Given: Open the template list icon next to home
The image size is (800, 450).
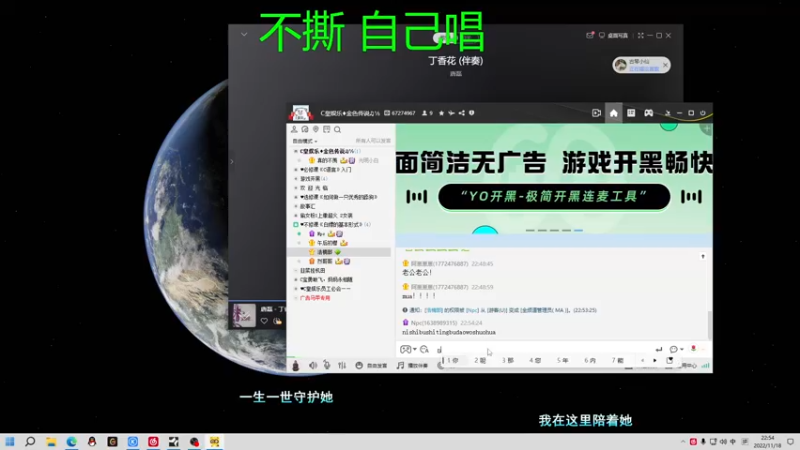Looking at the screenshot, I should [631, 113].
